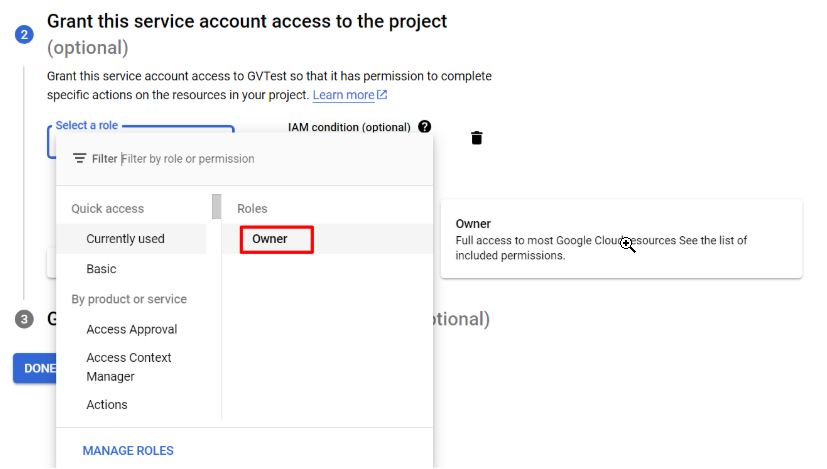Click the MANAGE ROLES link
827x469 pixels.
[128, 451]
